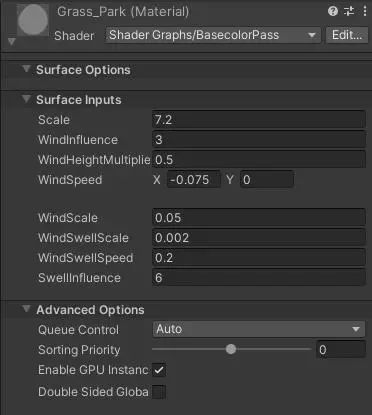Click the Scale value field

[259, 120]
